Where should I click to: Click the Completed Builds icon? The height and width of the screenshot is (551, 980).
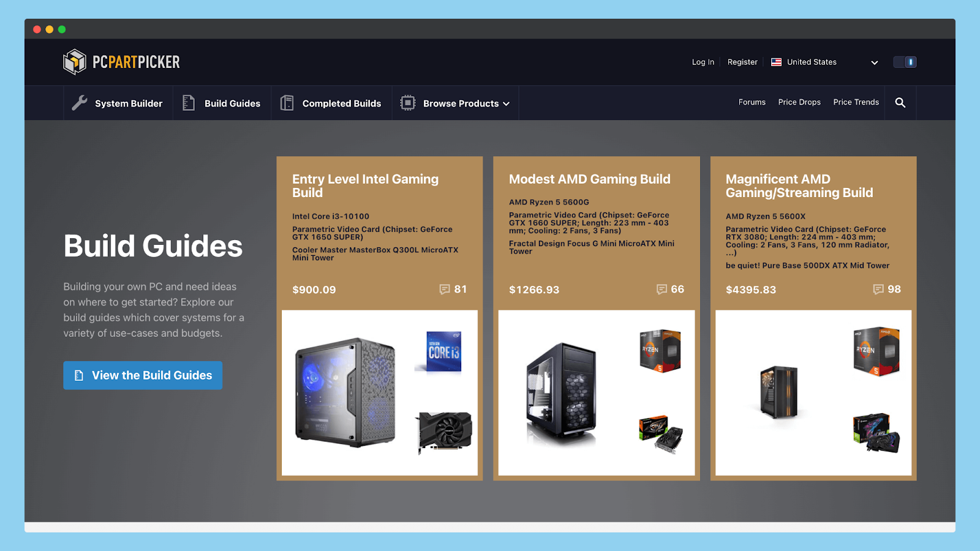pyautogui.click(x=287, y=103)
